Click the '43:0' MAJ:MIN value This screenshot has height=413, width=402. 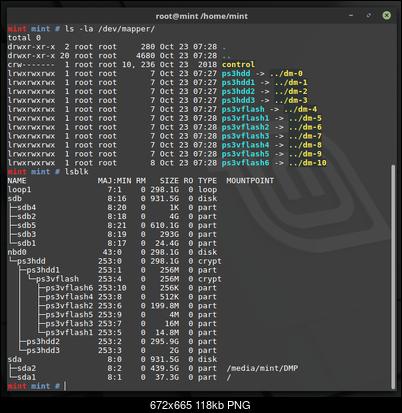(112, 252)
